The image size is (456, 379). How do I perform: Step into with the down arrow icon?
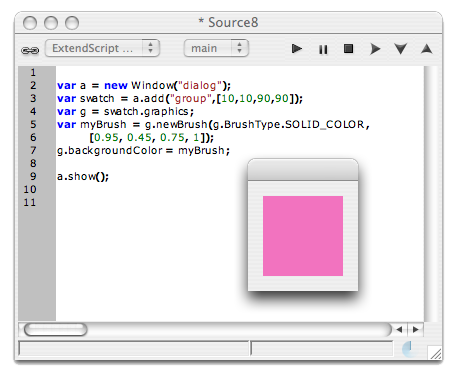pos(400,49)
